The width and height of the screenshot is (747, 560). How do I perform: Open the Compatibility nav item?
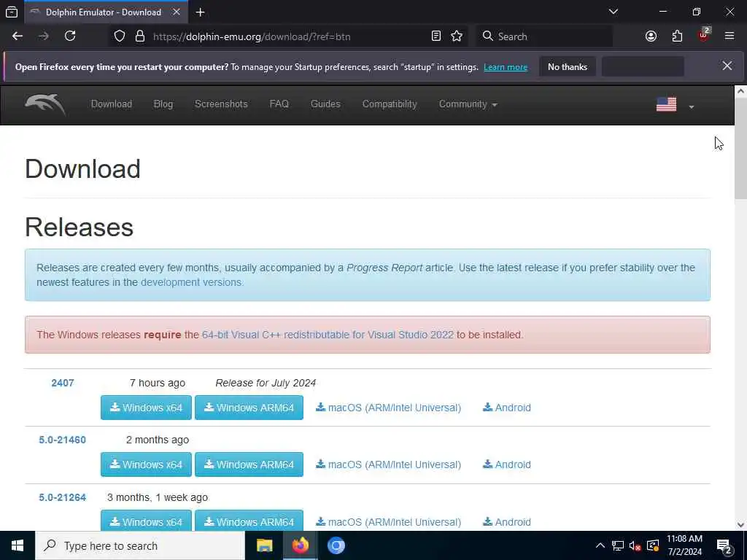click(390, 104)
